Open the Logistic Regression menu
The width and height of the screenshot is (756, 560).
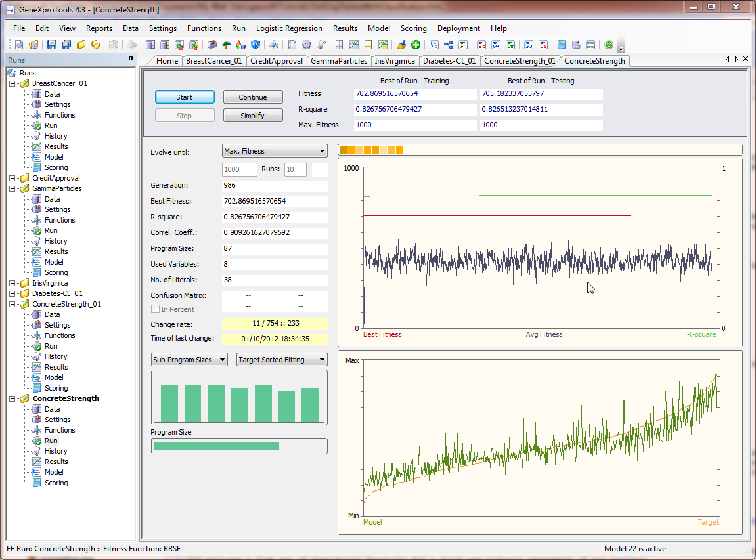[289, 28]
